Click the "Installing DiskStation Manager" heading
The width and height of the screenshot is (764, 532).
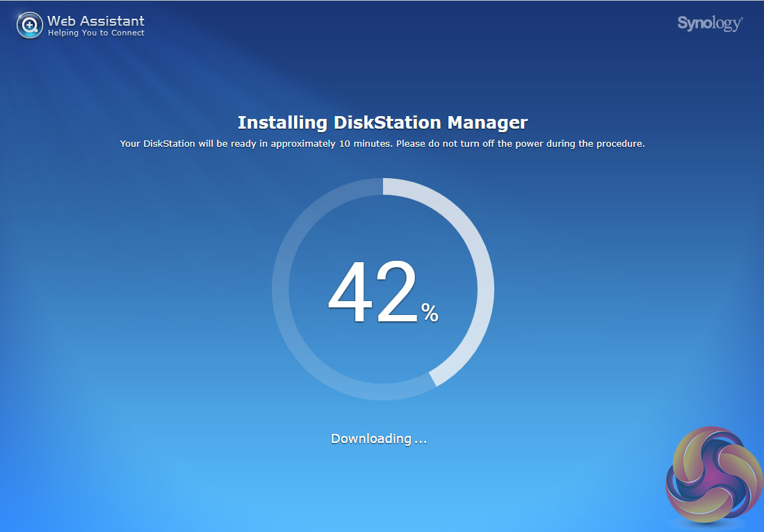pos(382,122)
